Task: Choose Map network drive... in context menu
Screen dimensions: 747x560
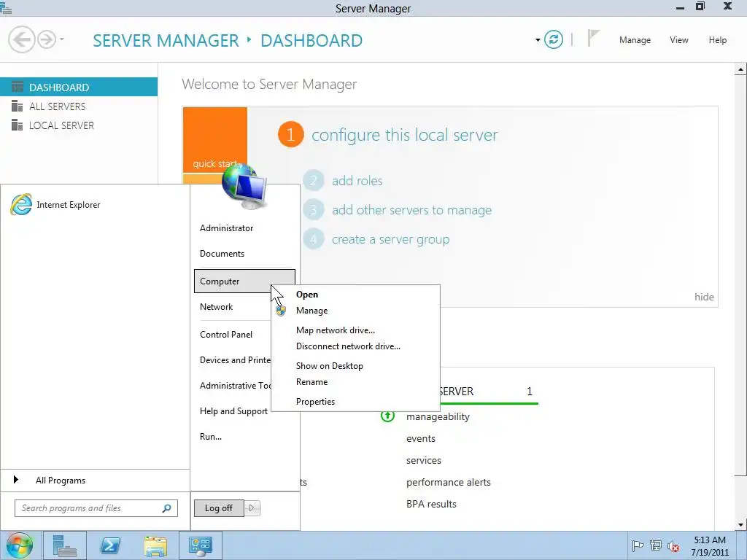Action: coord(336,330)
